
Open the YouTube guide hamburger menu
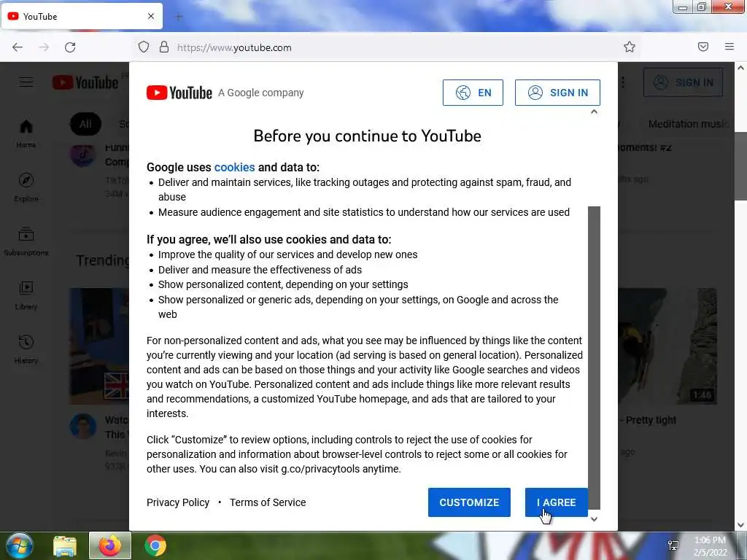[26, 82]
